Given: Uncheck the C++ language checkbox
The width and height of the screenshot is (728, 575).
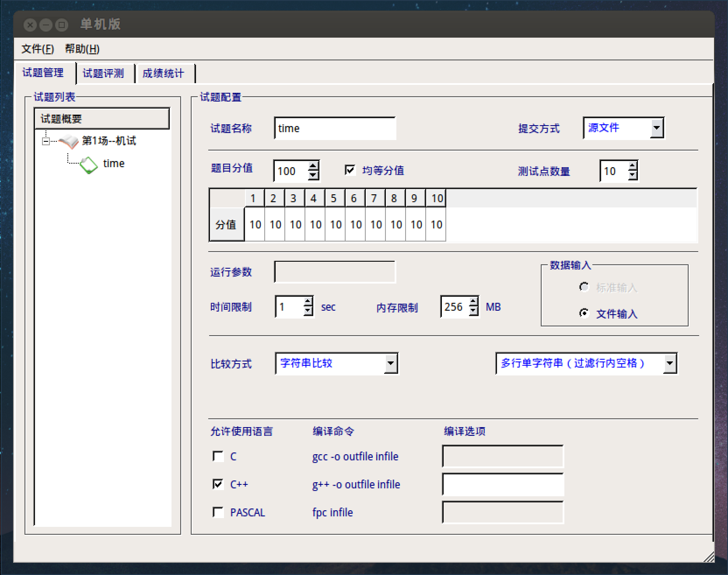Looking at the screenshot, I should click(218, 484).
